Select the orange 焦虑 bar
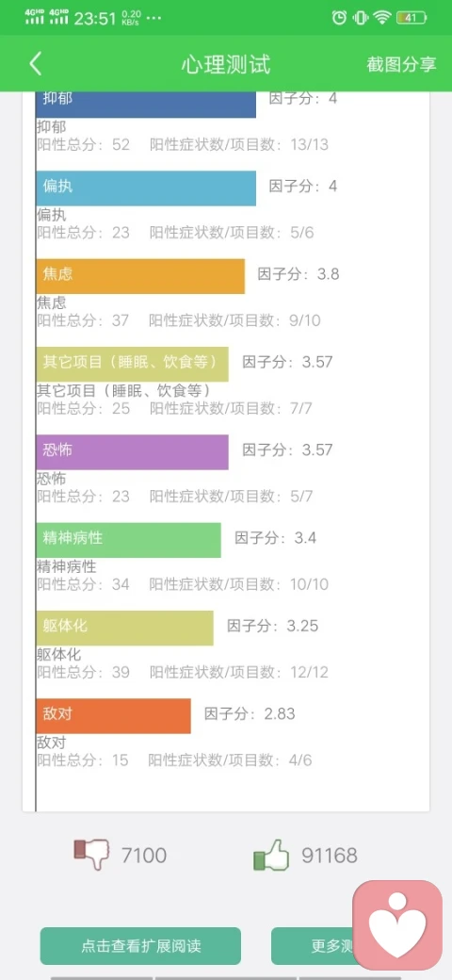The height and width of the screenshot is (980, 452). 140,276
